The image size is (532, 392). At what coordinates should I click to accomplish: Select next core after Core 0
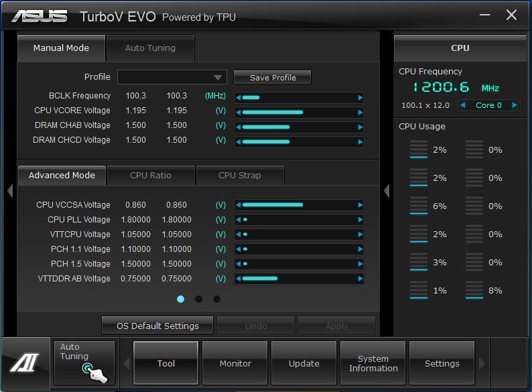(x=515, y=105)
